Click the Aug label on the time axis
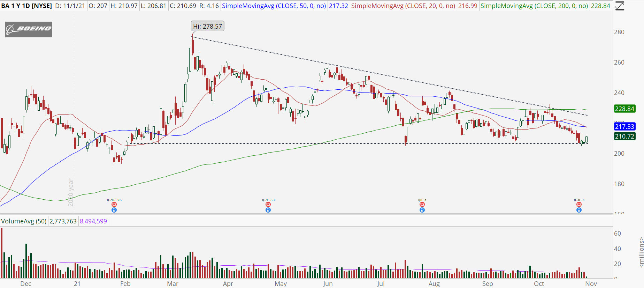Screen dimensions: 644x288 (434, 284)
